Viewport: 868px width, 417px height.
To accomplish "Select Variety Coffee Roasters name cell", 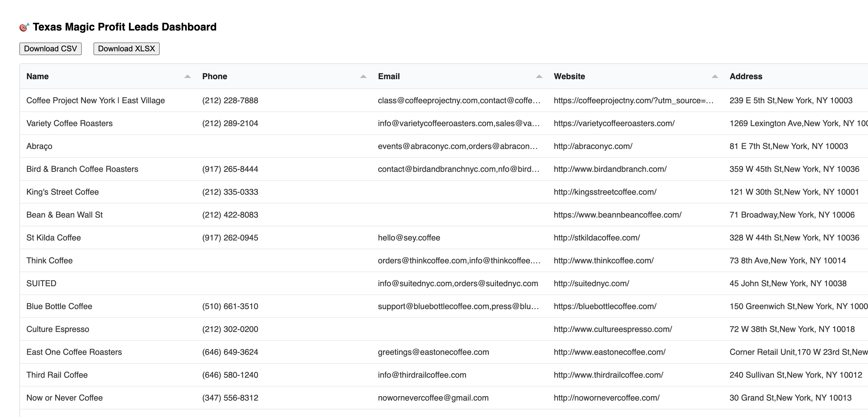I will click(x=108, y=123).
